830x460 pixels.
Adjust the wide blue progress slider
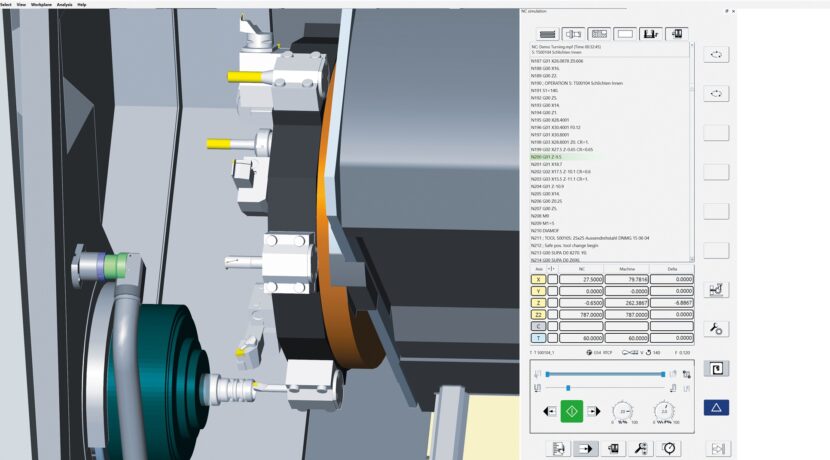click(605, 374)
